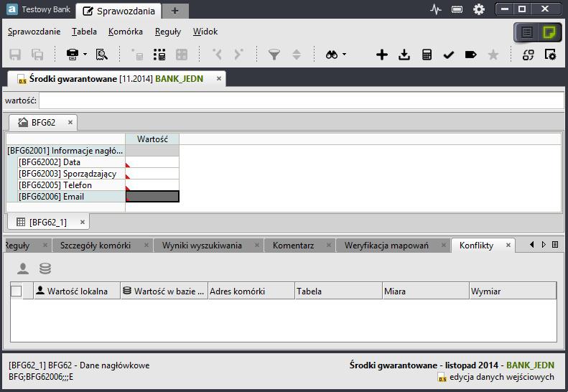
Task: Click the sort up-down arrows icon
Action: click(x=297, y=55)
